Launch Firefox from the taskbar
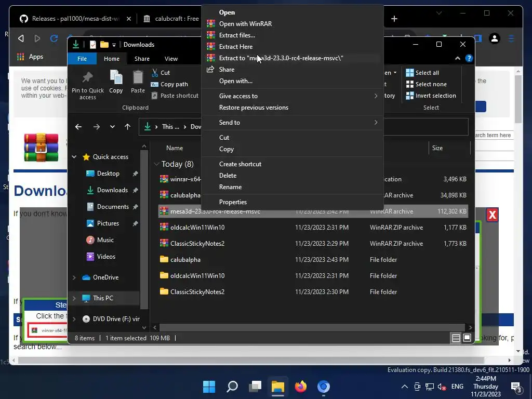Screen dimensions: 532x399 301,387
